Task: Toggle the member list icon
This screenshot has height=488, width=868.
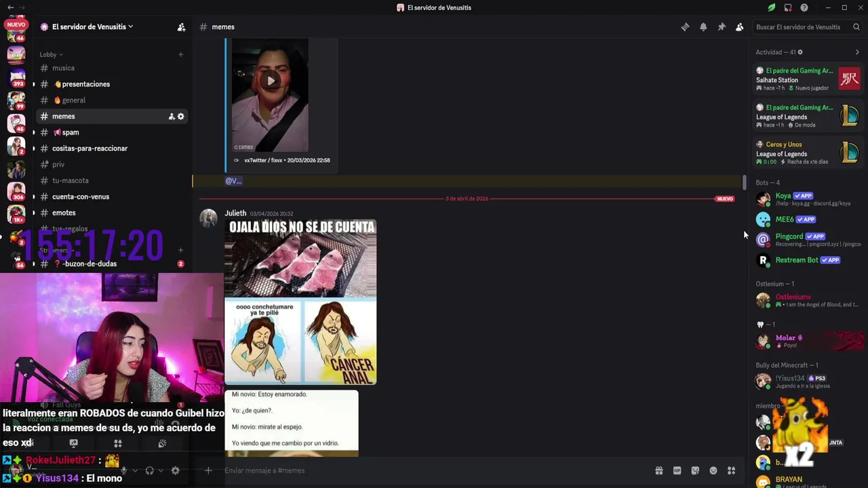Action: 740,27
